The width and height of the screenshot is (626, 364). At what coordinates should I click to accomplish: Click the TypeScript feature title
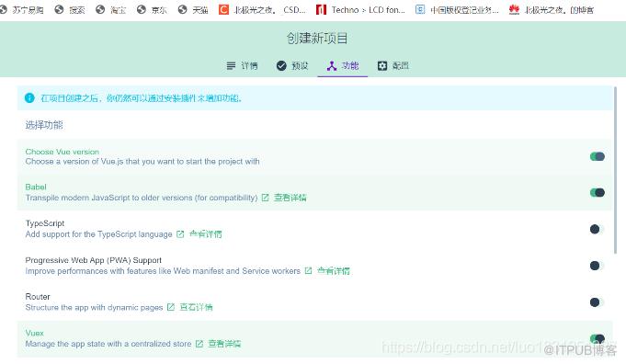45,223
